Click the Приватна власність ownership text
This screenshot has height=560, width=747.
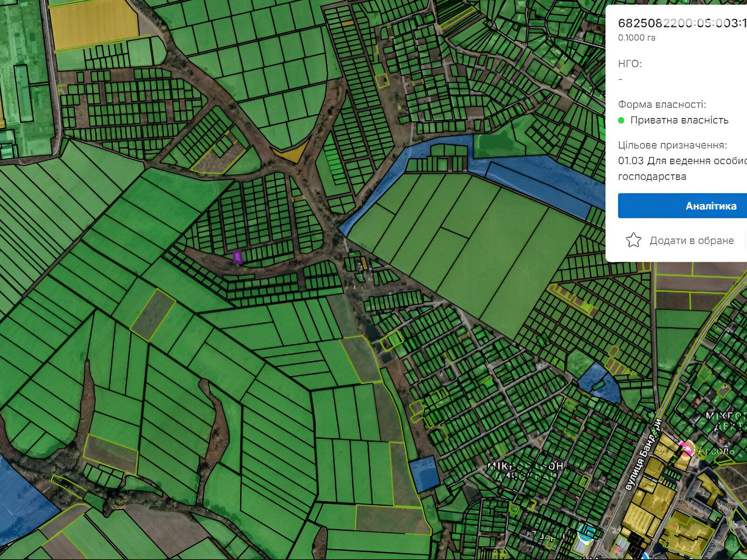[x=679, y=120]
